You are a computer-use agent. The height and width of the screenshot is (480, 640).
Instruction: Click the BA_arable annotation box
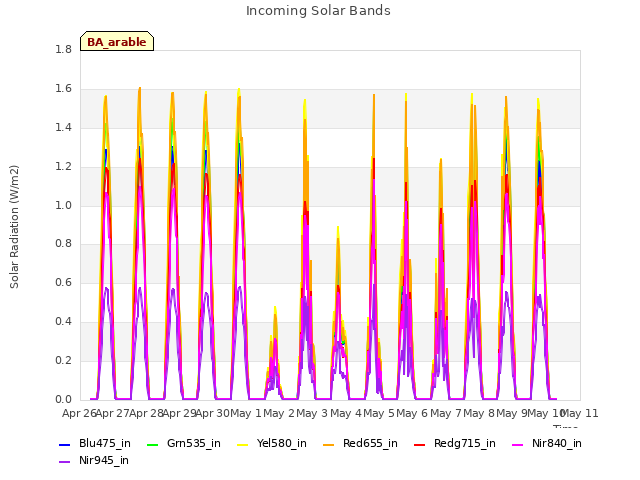[x=117, y=41]
